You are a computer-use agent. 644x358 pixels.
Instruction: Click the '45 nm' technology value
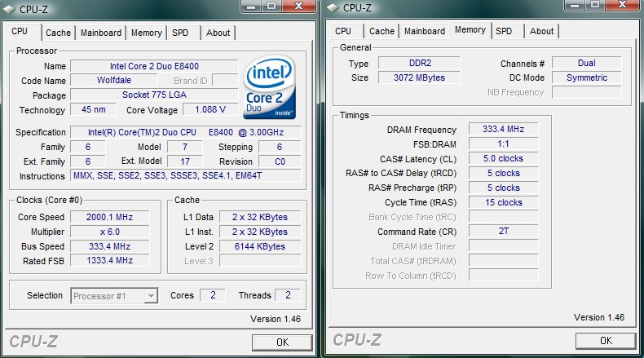[94, 110]
